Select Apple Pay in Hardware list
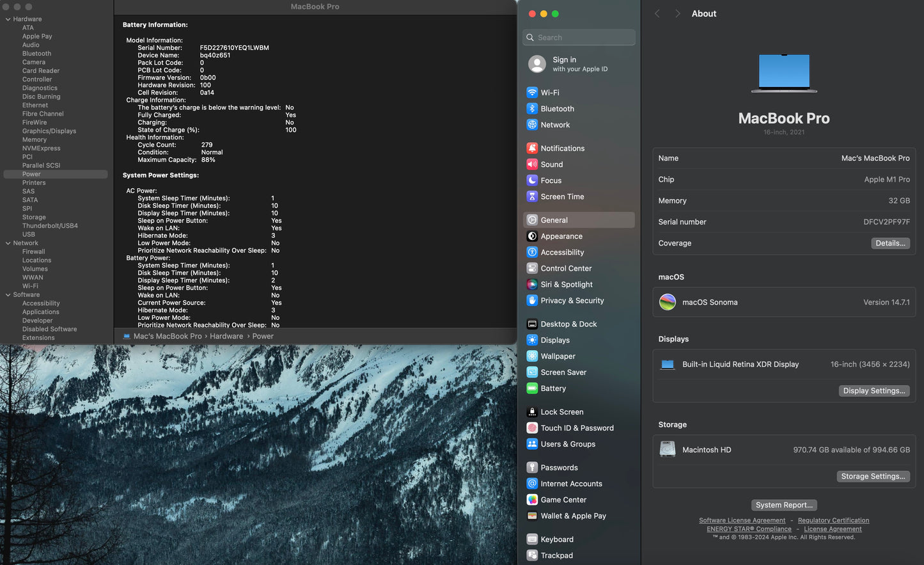 coord(37,36)
